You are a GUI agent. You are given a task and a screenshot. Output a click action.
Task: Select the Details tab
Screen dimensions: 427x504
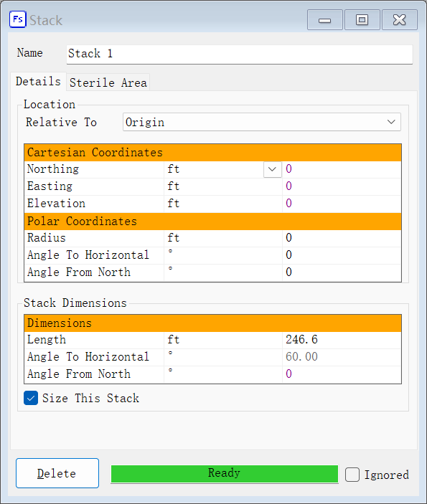38,81
